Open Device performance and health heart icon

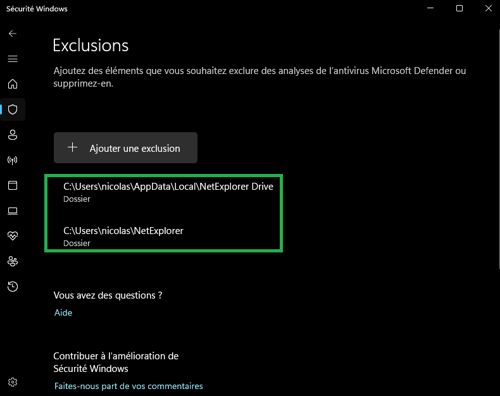[x=13, y=236]
